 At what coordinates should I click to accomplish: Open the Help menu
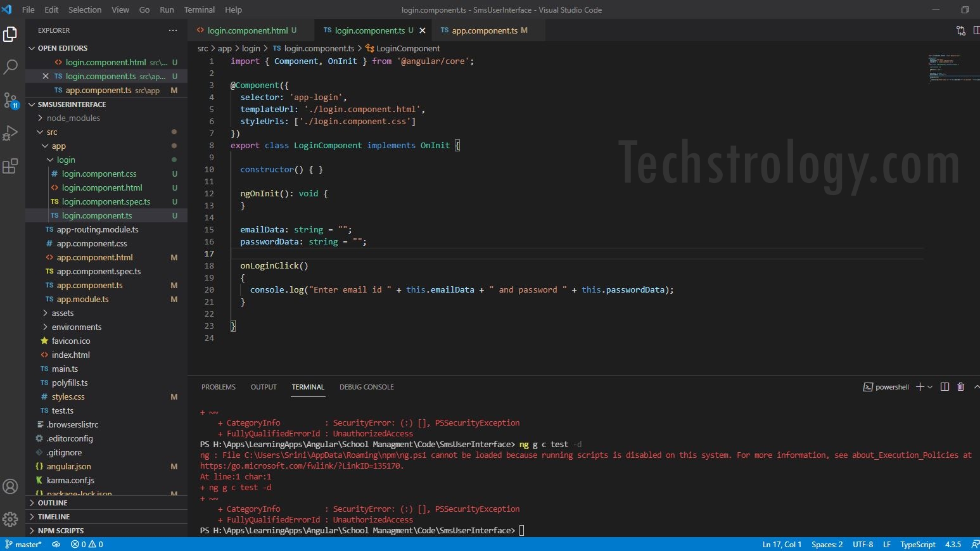(233, 9)
